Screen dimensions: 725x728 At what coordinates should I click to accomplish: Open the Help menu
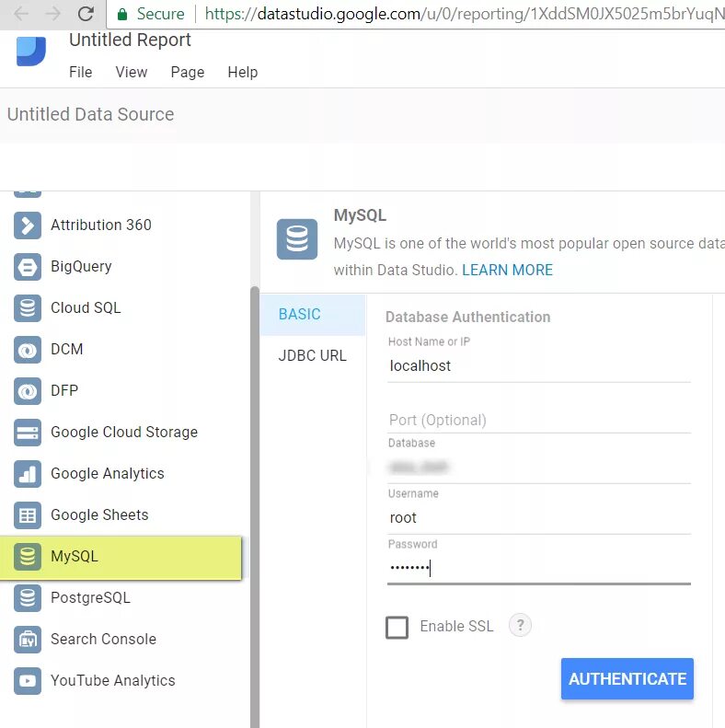242,72
